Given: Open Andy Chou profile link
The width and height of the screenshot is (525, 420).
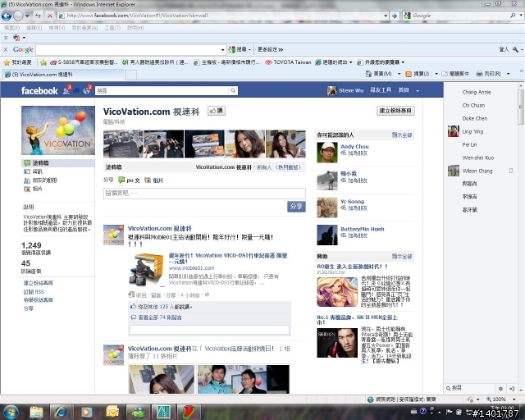Looking at the screenshot, I should tap(354, 146).
